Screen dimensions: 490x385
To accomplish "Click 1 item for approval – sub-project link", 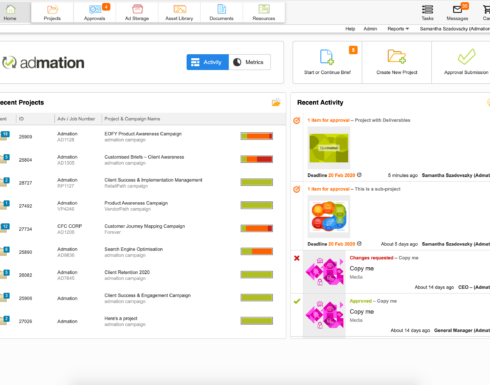I will (354, 189).
